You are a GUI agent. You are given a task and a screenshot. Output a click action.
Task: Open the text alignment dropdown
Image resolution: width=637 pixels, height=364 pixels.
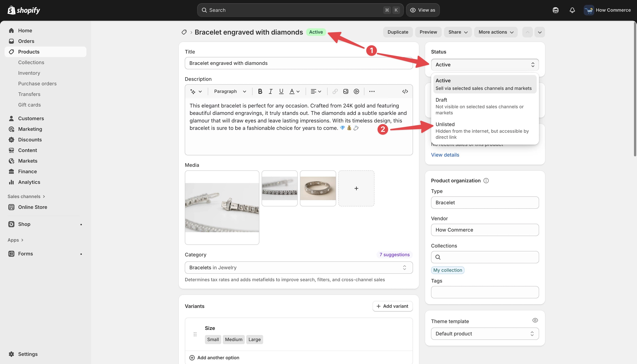pos(316,91)
